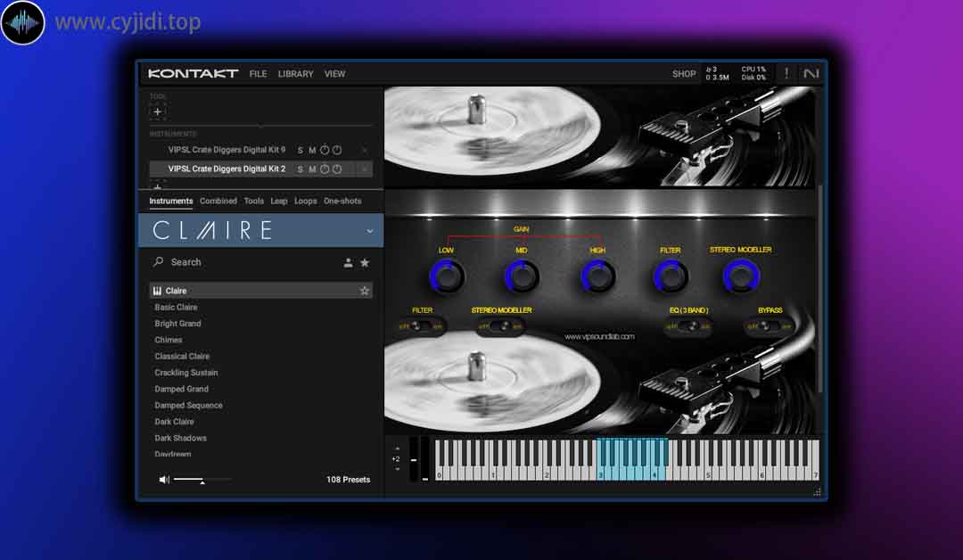
Task: Switch to the Leap tab
Action: click(279, 201)
